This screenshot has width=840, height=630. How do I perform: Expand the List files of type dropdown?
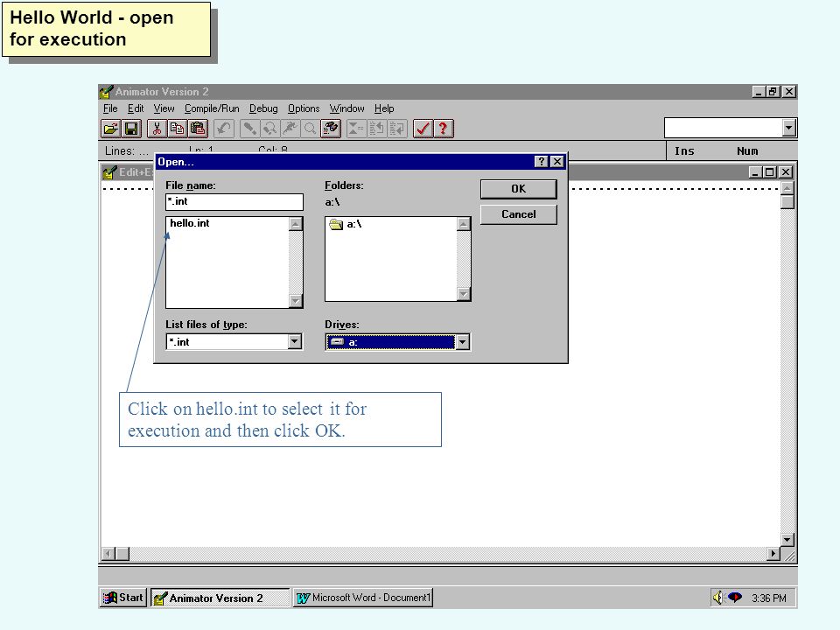[x=295, y=342]
